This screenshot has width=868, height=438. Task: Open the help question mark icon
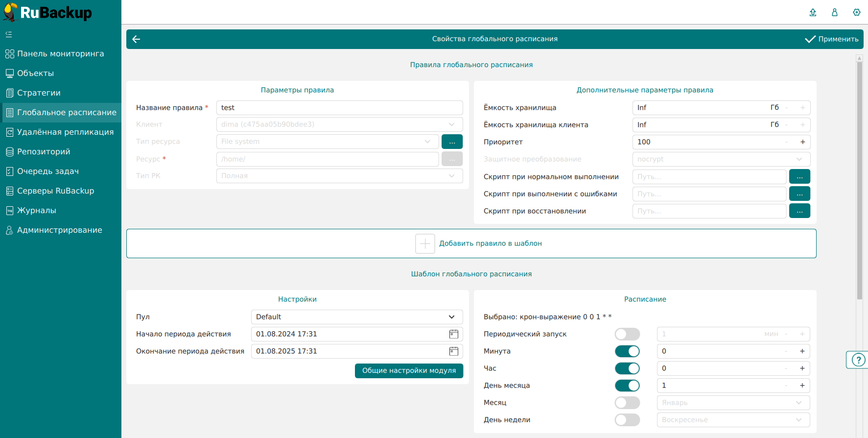click(x=858, y=360)
